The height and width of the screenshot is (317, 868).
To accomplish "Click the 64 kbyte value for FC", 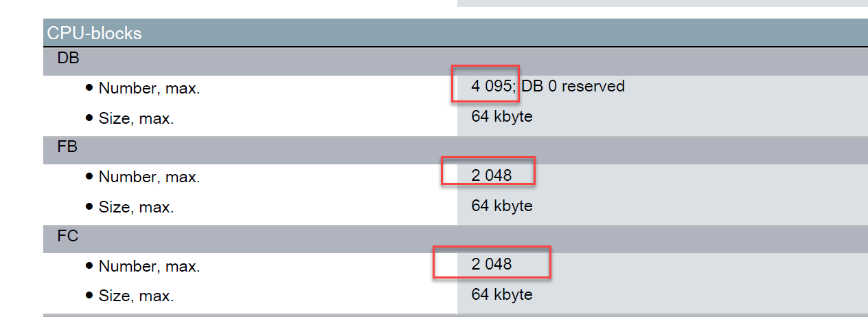I will click(502, 294).
